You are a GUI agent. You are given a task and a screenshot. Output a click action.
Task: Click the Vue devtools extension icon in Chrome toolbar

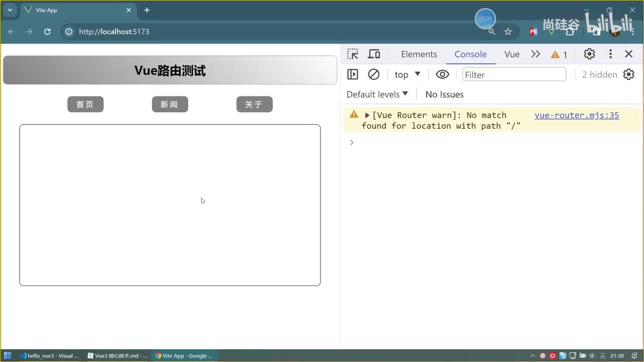[551, 32]
